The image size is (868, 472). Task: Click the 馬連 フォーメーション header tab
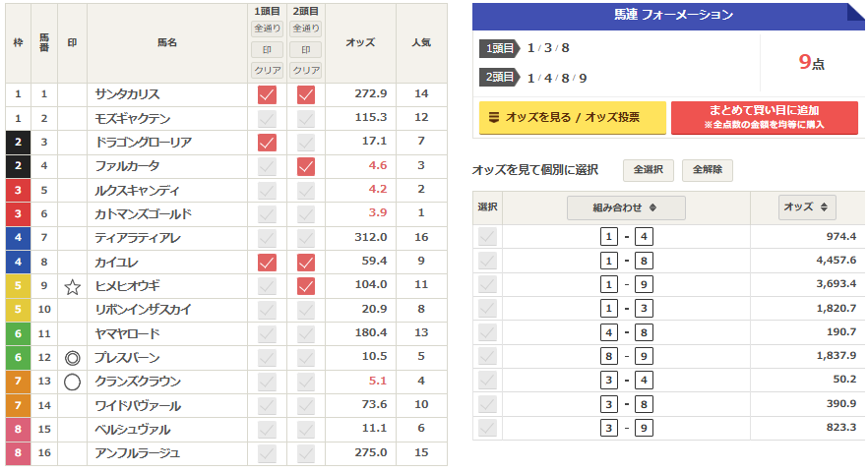pos(667,15)
